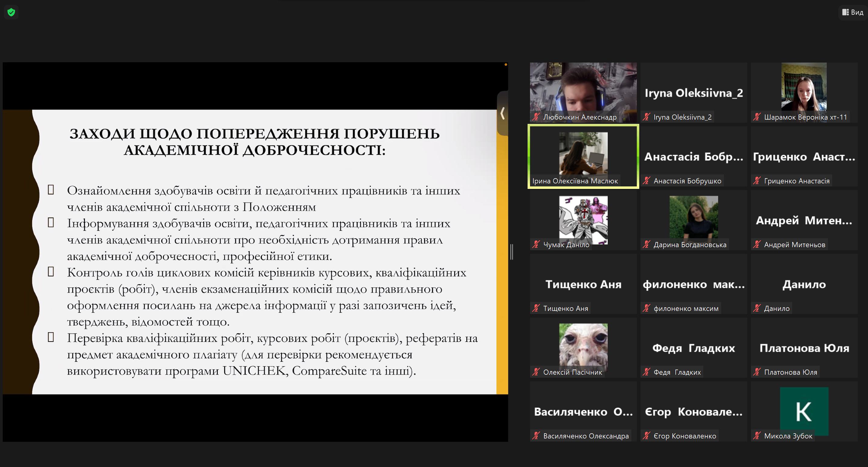Click muted mic icon for Шарамок Вероніка

click(757, 117)
